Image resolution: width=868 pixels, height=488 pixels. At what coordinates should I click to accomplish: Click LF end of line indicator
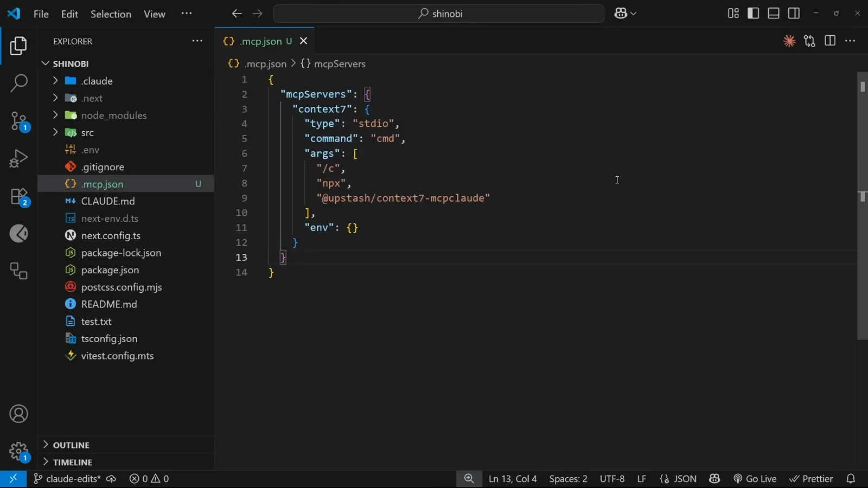tap(642, 479)
